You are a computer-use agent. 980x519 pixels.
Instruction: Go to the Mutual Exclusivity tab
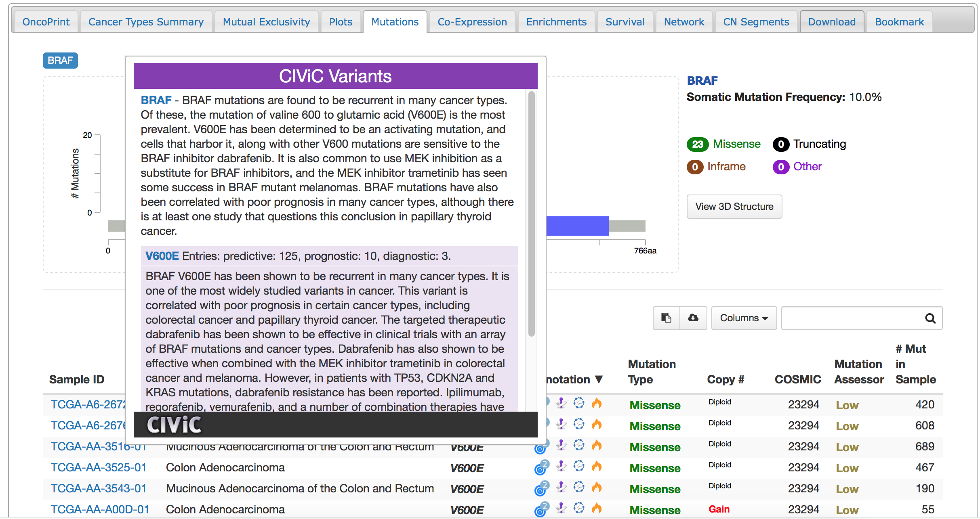tap(266, 22)
